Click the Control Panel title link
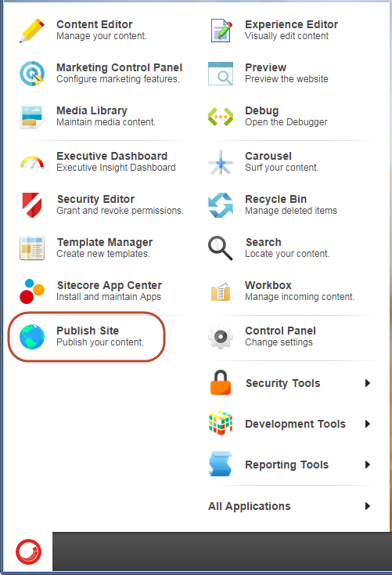Image resolution: width=392 pixels, height=575 pixels. point(280,331)
